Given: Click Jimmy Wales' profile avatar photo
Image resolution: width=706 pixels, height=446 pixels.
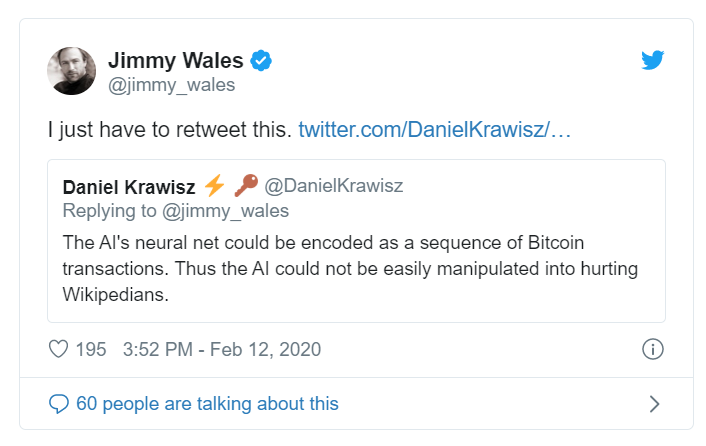Looking at the screenshot, I should [x=71, y=71].
